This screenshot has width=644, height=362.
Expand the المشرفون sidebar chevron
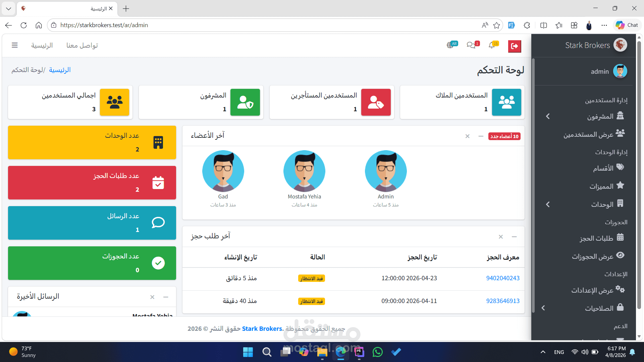point(548,116)
